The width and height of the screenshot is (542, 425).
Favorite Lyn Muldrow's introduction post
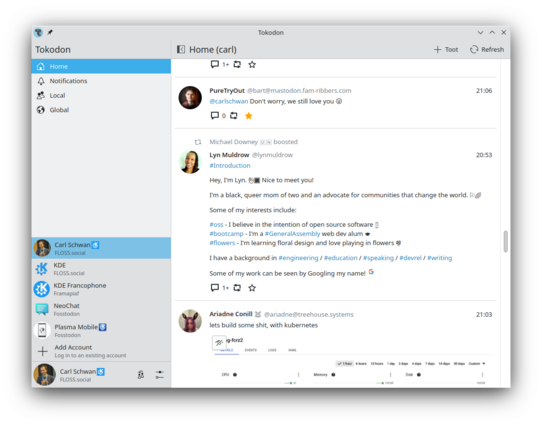coord(252,287)
